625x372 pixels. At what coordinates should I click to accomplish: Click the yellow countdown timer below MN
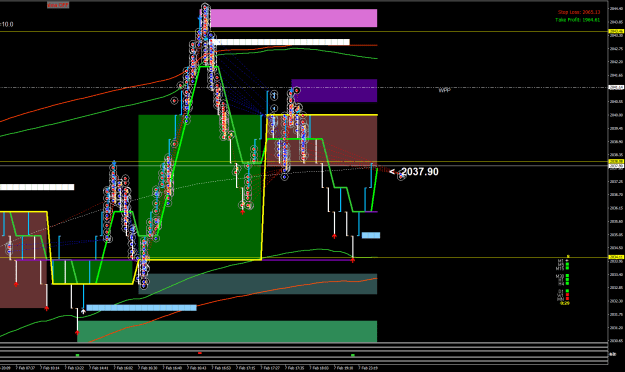point(565,303)
